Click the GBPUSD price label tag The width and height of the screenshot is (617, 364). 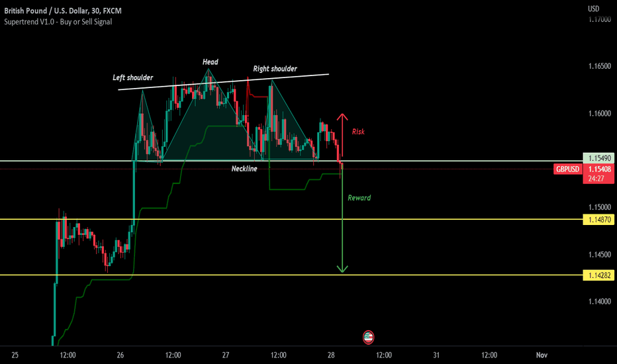click(567, 169)
